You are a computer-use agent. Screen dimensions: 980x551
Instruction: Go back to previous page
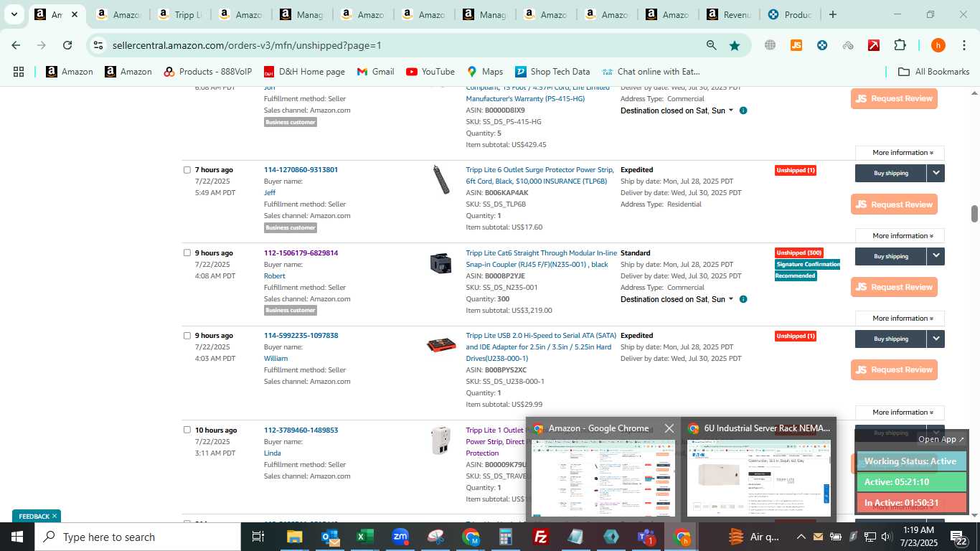pyautogui.click(x=16, y=45)
